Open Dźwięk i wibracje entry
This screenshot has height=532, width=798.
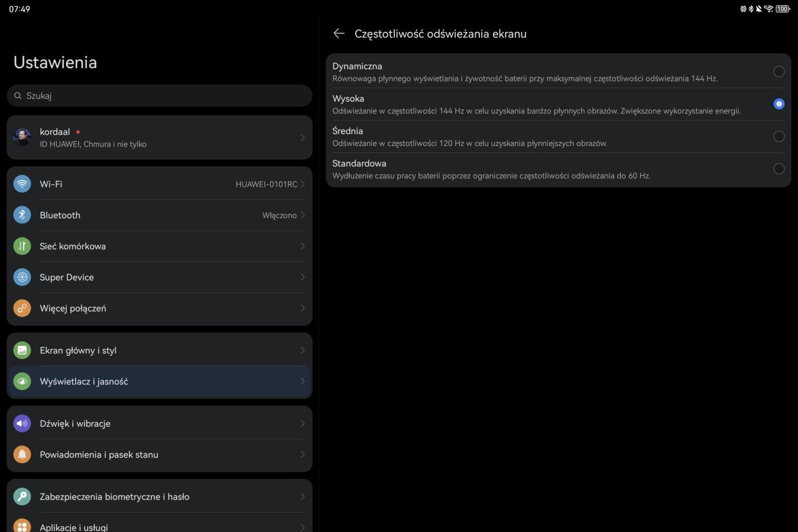[x=160, y=423]
